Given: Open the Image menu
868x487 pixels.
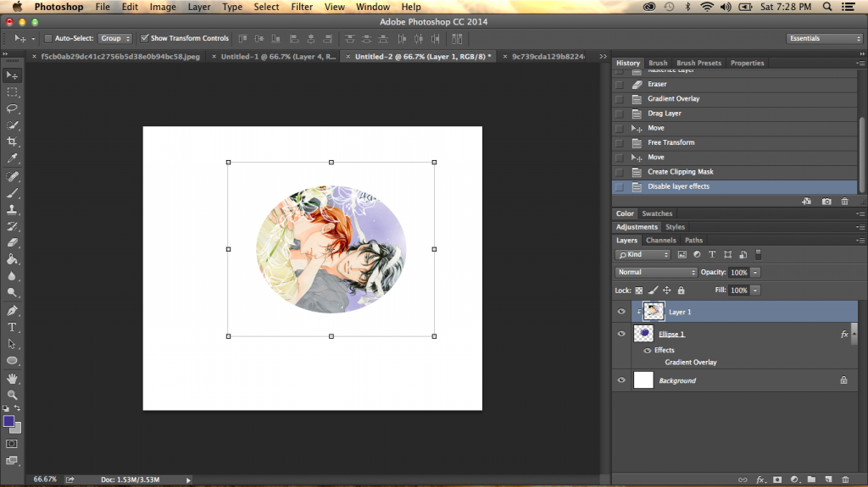Looking at the screenshot, I should [163, 7].
